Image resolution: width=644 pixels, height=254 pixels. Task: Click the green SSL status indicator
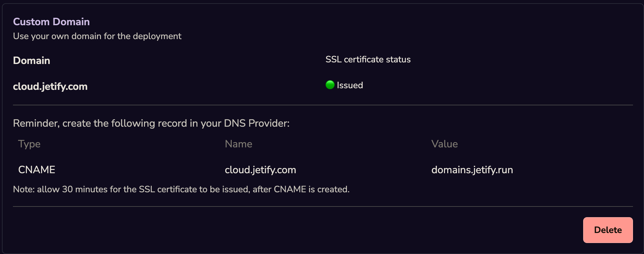tap(329, 85)
